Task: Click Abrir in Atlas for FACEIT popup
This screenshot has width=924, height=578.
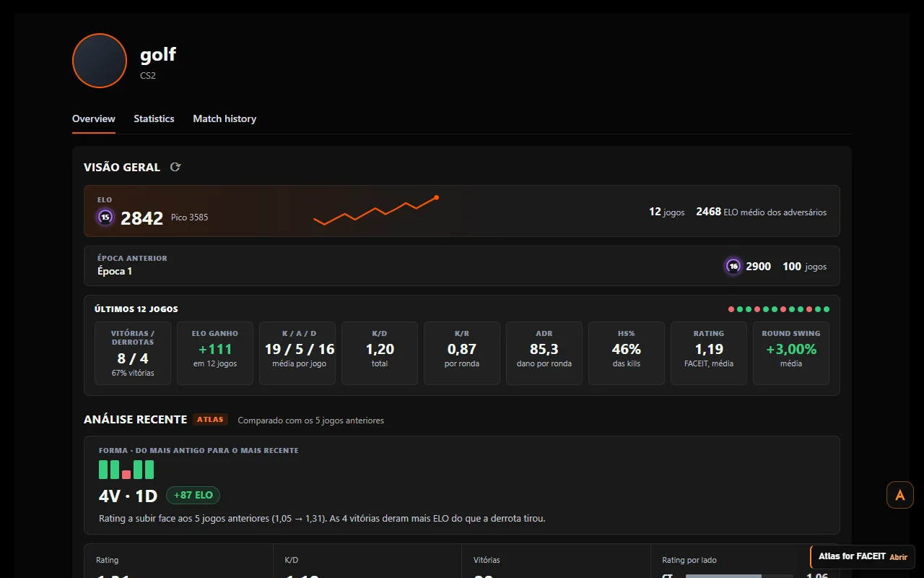Action: pyautogui.click(x=899, y=557)
